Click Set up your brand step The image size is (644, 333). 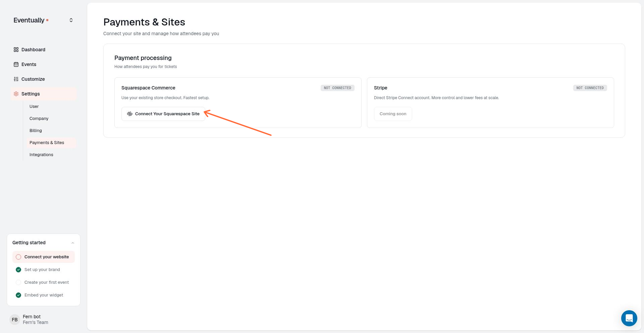pyautogui.click(x=44, y=270)
